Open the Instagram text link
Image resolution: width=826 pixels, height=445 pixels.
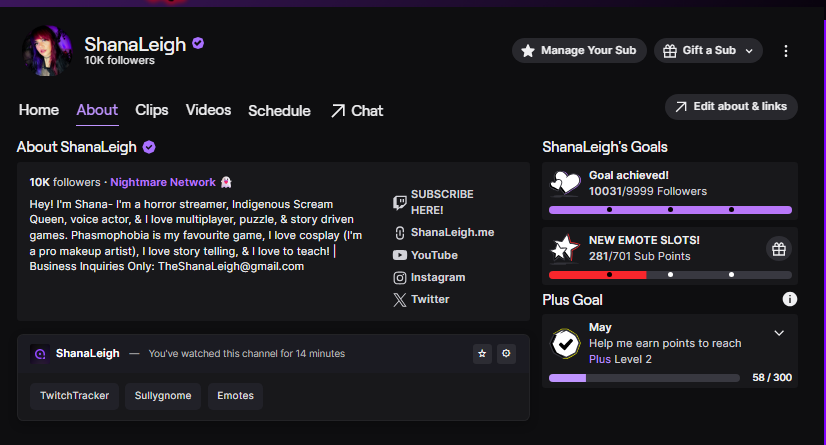438,277
